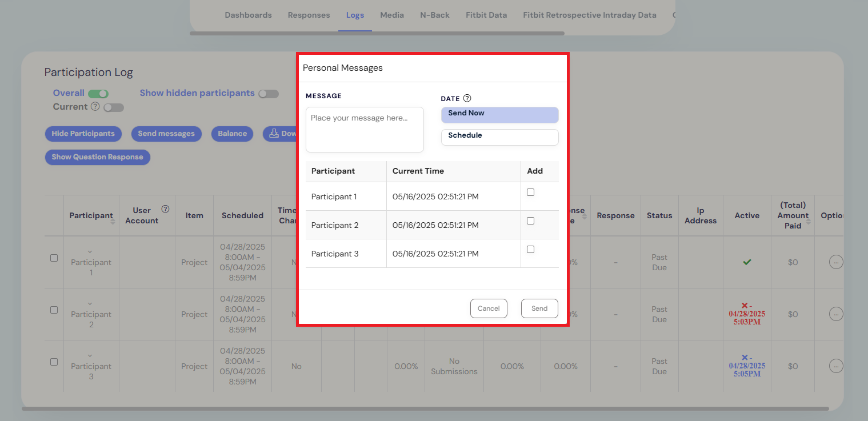Screen dimensions: 868x421
Task: Click the User Account help icon
Action: 165,209
